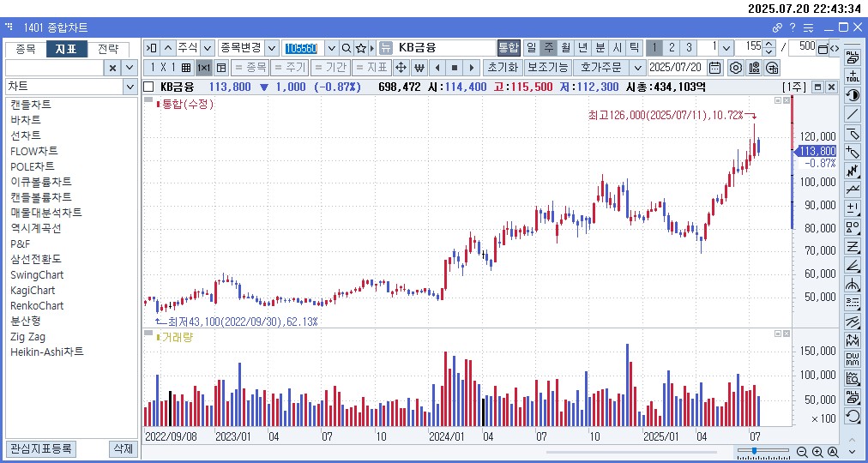Select the trend line drawing tool
The width and height of the screenshot is (868, 463).
(853, 115)
